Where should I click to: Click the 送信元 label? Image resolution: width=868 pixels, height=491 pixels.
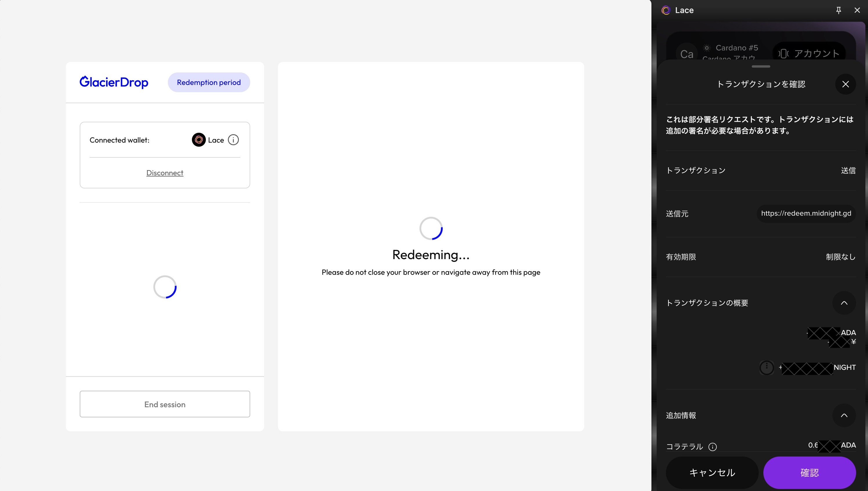point(677,213)
